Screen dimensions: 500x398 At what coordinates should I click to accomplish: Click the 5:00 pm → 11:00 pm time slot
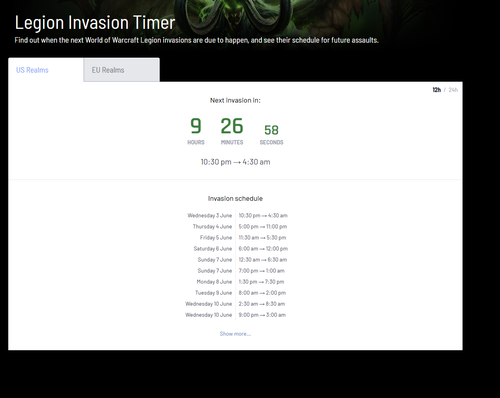[x=263, y=227]
